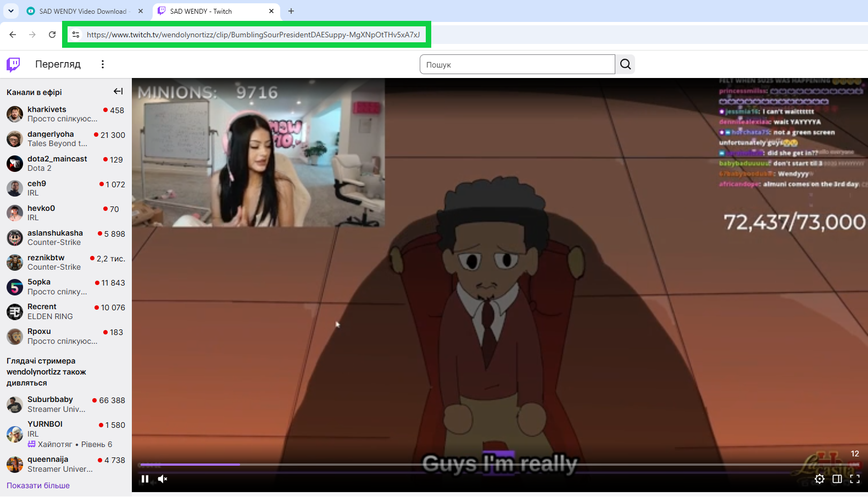Close the SAD WENDY Video Download tab
This screenshot has width=868, height=497.
tap(141, 11)
